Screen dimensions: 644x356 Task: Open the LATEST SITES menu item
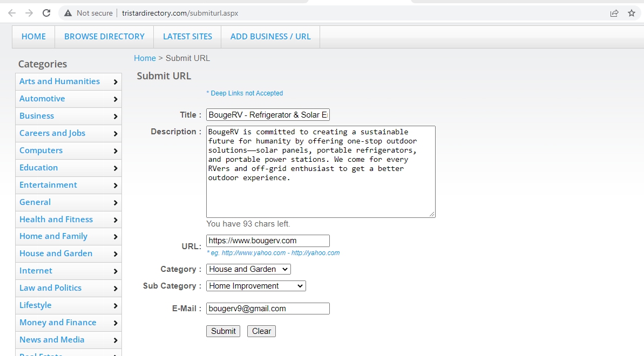(x=188, y=37)
